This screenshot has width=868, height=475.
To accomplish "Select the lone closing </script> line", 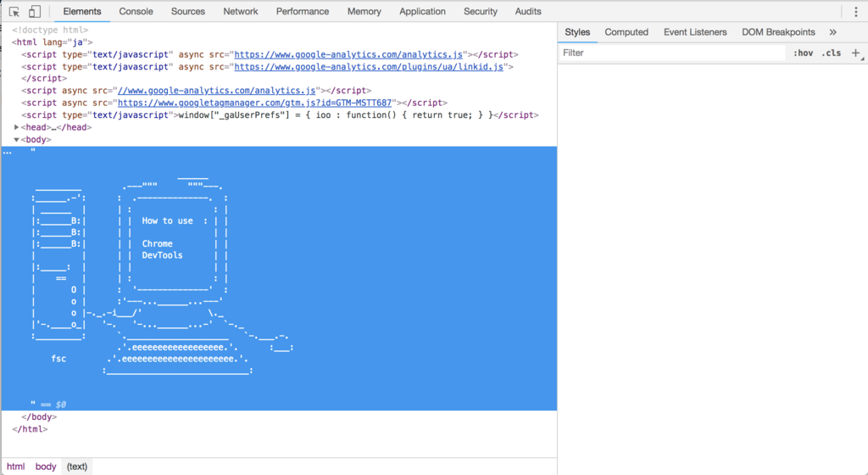I will click(x=44, y=79).
